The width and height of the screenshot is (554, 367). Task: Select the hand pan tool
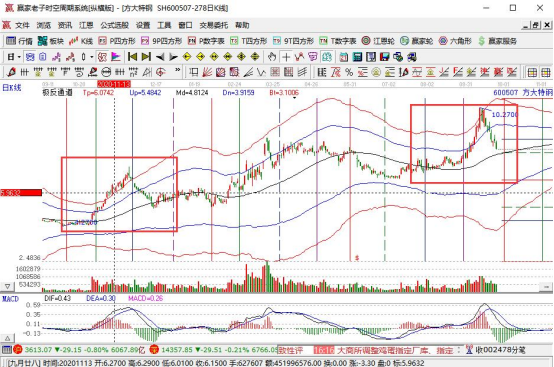pyautogui.click(x=271, y=57)
